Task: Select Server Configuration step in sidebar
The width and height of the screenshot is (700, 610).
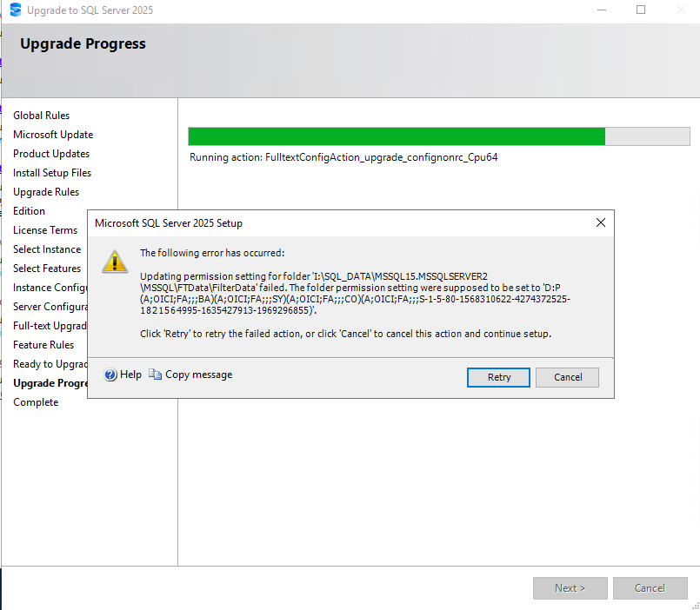Action: pyautogui.click(x=50, y=307)
